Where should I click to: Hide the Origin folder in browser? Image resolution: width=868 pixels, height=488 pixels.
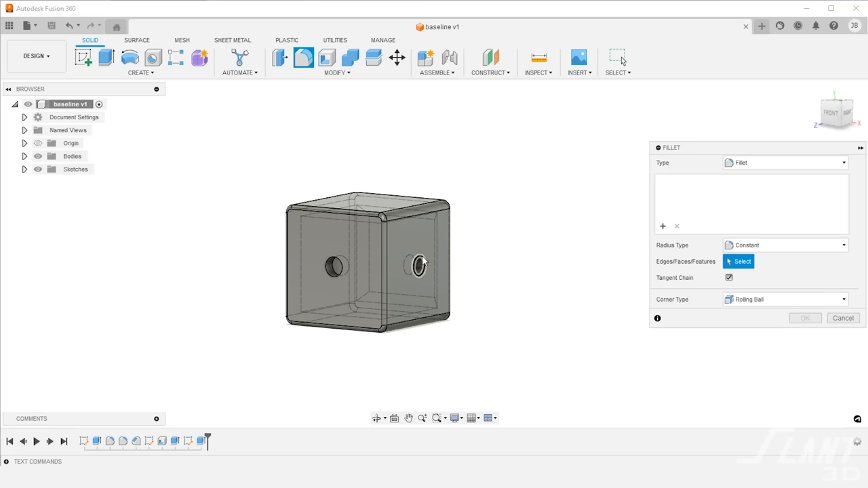(x=38, y=143)
